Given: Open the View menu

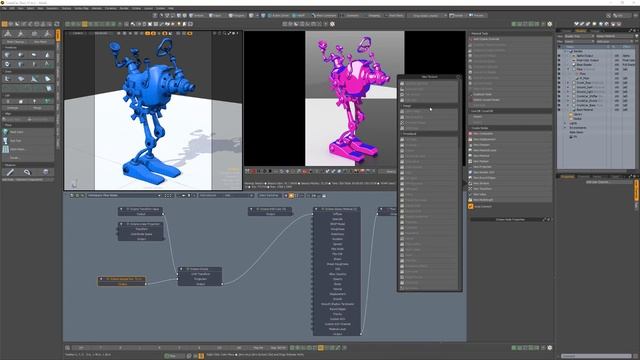Looking at the screenshot, I should 21,8.
